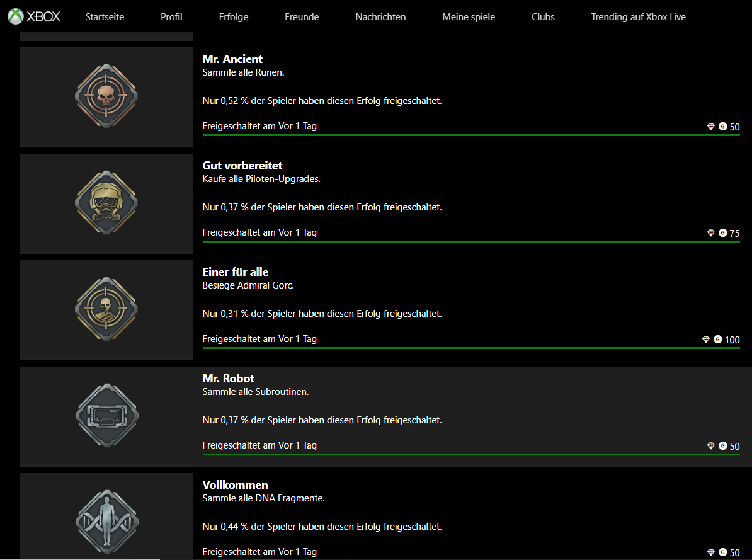Open the Mr. Robot subroutine badge icon
Screen dimensions: 752x560
coord(107,416)
